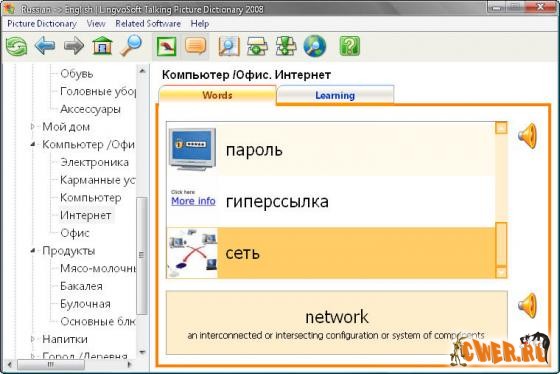Collapse the Продукты tree node
Screen dimensions: 560x374
click(x=32, y=251)
